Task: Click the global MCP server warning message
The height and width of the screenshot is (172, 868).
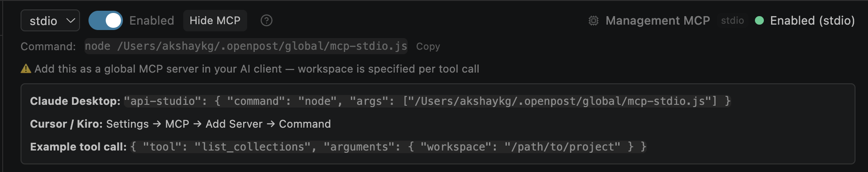Action: tap(257, 69)
